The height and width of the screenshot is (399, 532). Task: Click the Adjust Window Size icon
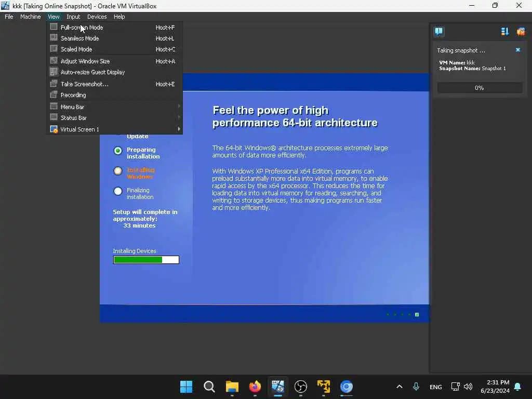pyautogui.click(x=54, y=60)
